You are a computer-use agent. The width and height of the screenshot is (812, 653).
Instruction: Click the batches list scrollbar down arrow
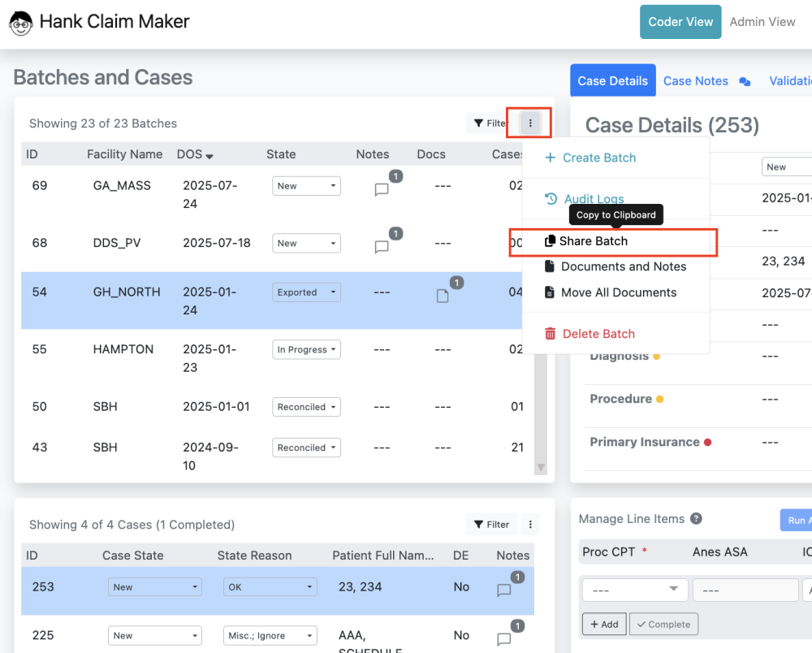point(541,468)
